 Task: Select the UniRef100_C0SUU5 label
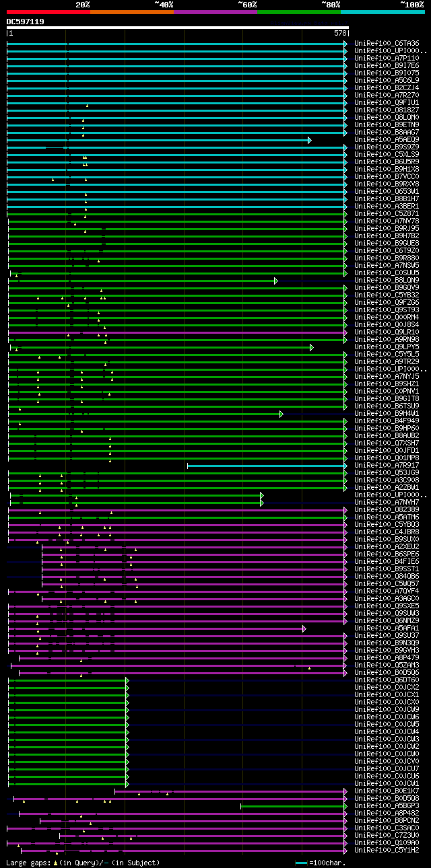387,273
